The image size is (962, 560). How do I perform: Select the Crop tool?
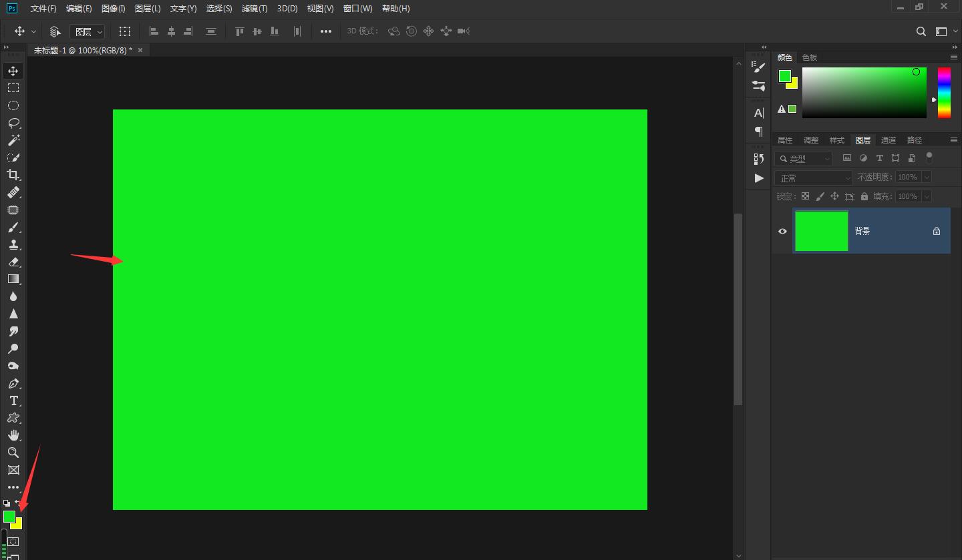pyautogui.click(x=13, y=175)
